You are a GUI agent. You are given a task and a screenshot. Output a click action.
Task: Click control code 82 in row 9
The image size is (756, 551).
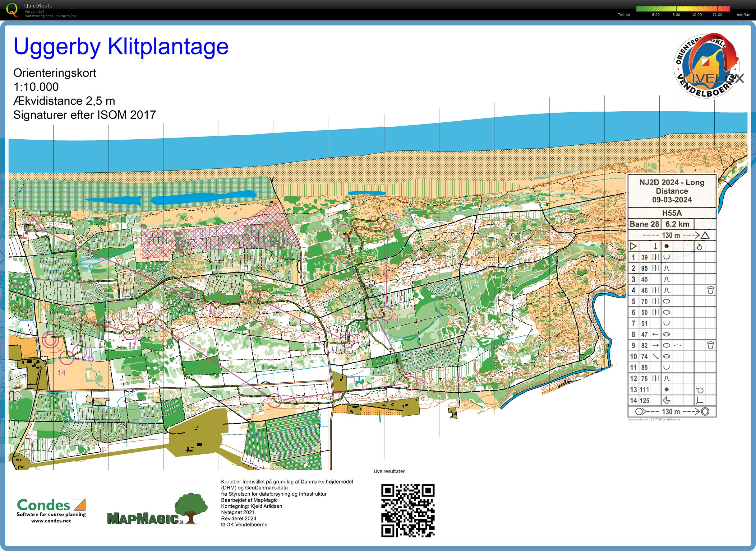[x=644, y=345]
